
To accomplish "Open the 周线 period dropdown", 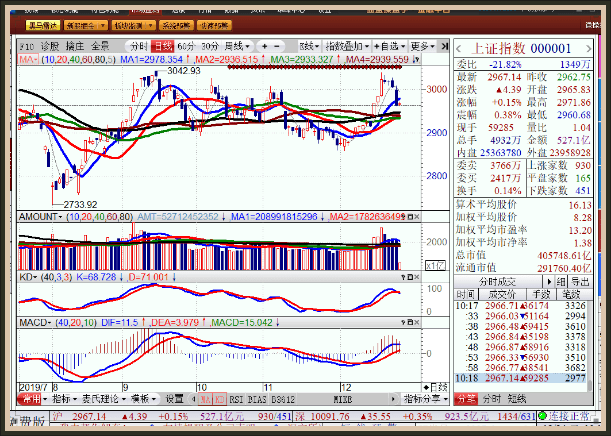I will tap(237, 46).
